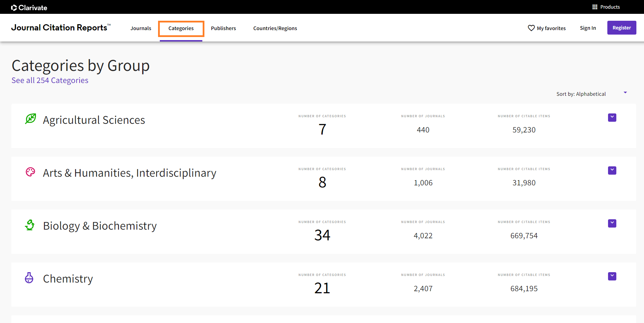Click the Biology & Biochemistry category count 34
The image size is (644, 323).
pyautogui.click(x=322, y=236)
